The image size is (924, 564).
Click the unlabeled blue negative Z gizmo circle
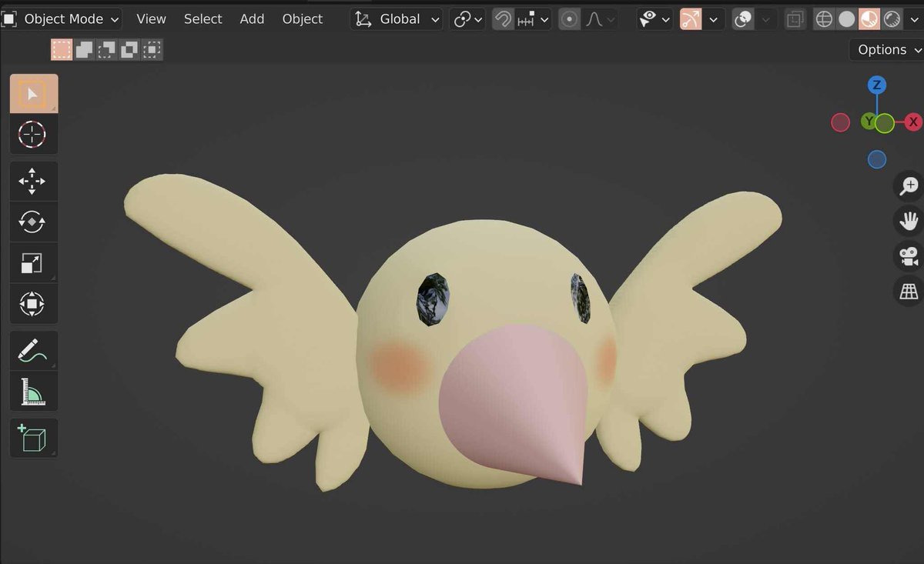[876, 159]
